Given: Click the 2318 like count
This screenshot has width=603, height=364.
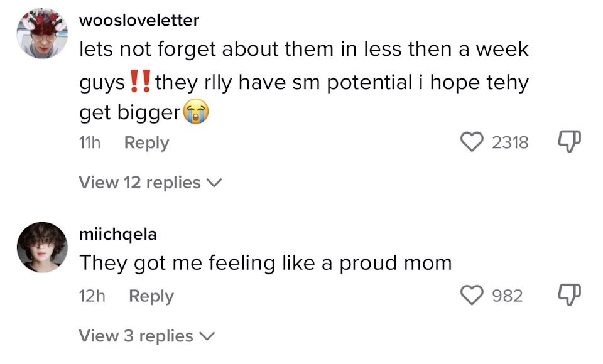Looking at the screenshot, I should click(509, 143).
